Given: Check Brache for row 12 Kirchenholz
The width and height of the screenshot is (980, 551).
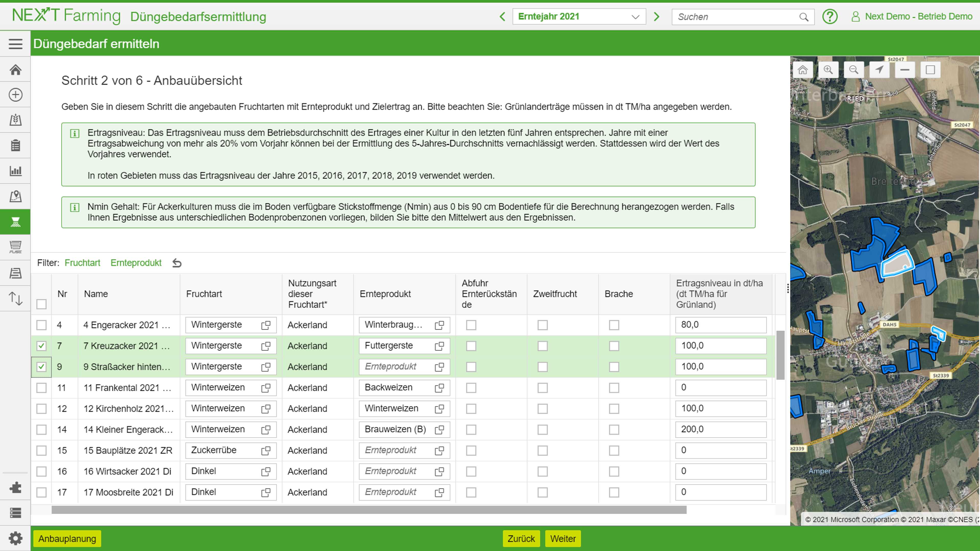Looking at the screenshot, I should click(614, 409).
